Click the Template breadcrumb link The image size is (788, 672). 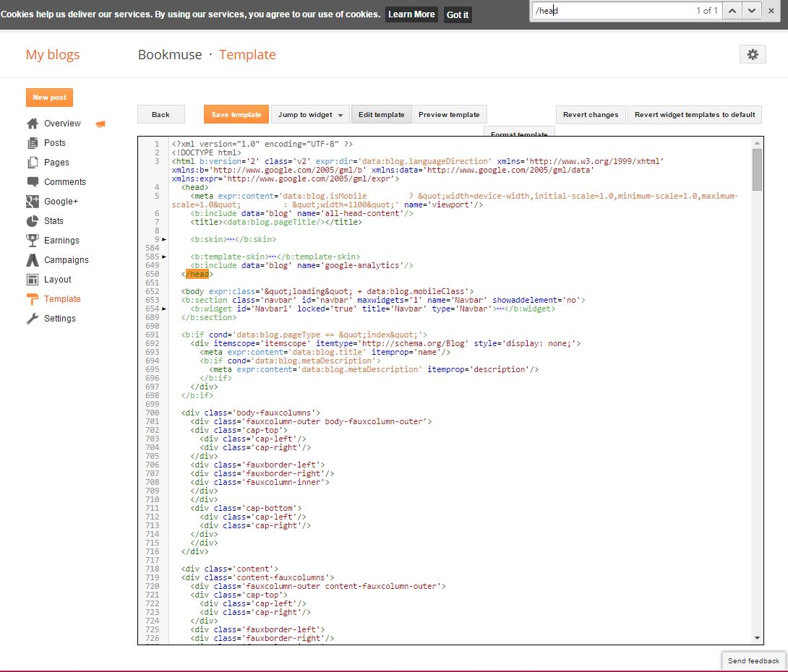(247, 54)
